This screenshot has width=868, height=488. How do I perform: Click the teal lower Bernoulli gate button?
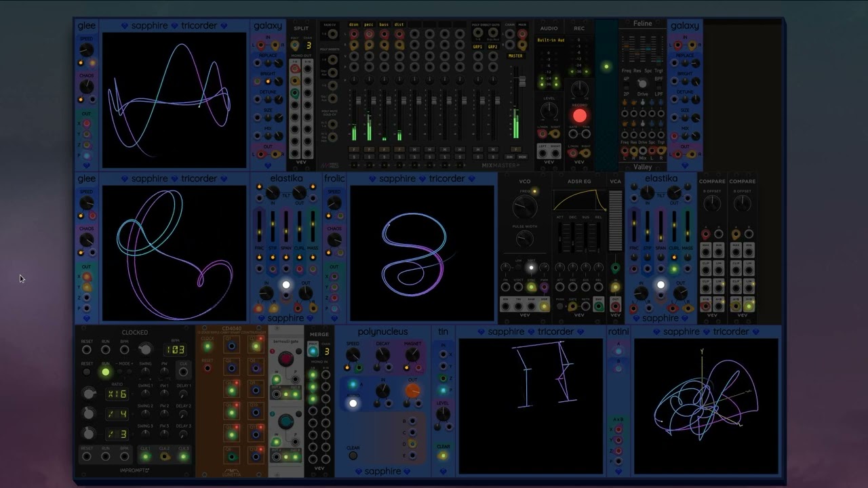point(286,422)
